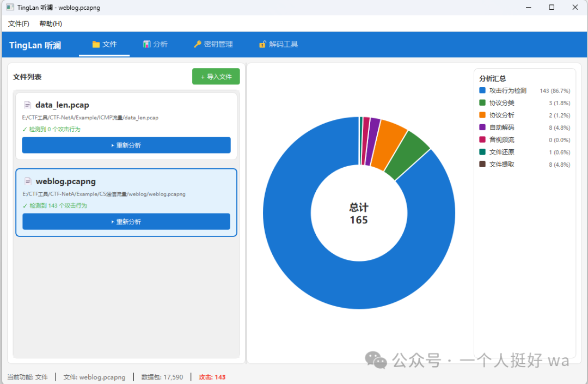
Task: Switch to the 分析 tab
Action: (x=155, y=44)
